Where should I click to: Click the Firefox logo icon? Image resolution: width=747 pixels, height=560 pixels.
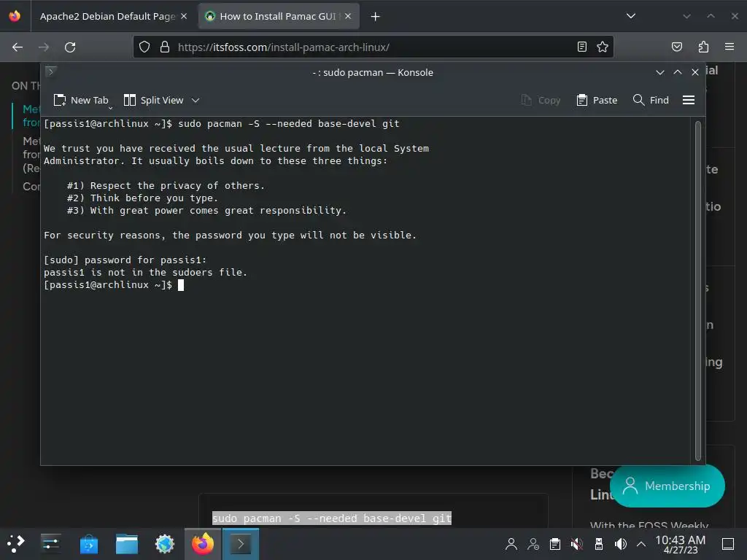(x=15, y=16)
